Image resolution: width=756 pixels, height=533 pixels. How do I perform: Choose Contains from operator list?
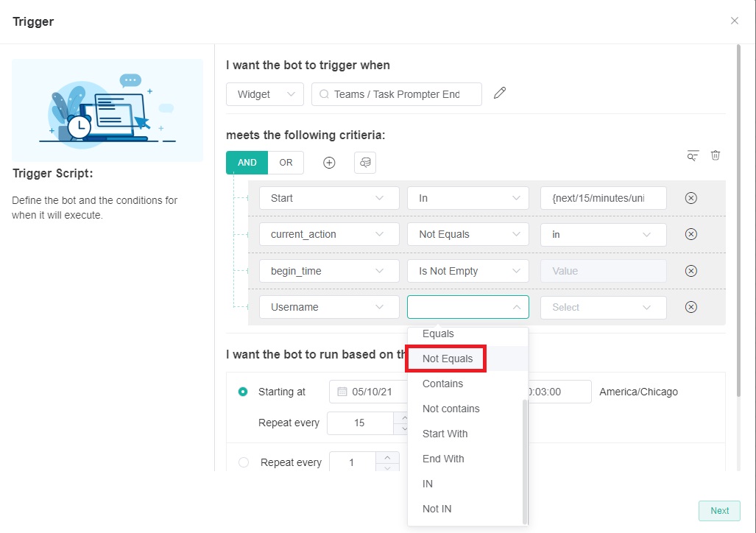pos(442,384)
